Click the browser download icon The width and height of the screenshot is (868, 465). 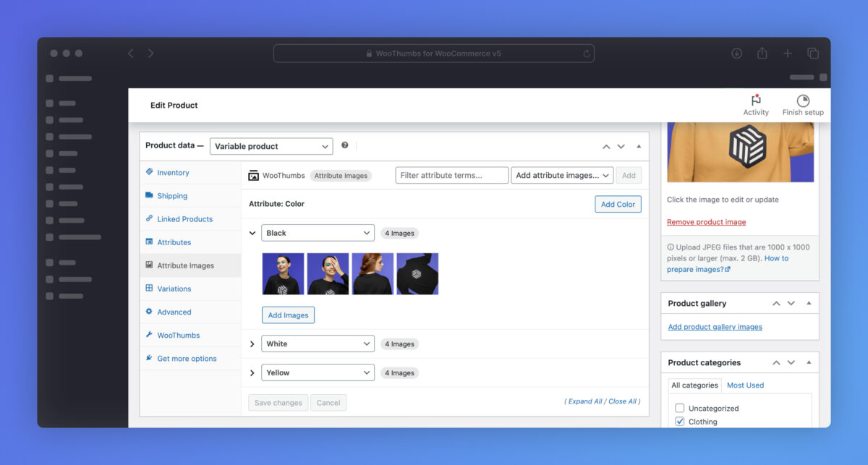[x=736, y=54]
